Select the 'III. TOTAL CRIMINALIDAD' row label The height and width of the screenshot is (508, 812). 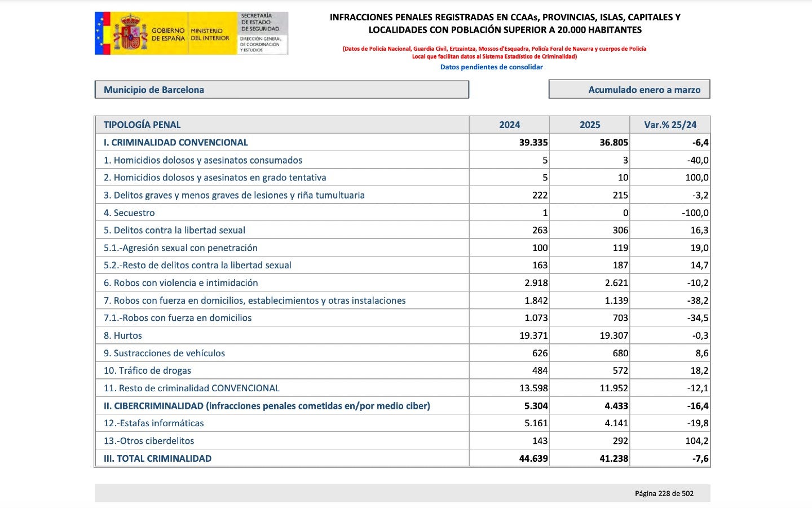pyautogui.click(x=157, y=458)
